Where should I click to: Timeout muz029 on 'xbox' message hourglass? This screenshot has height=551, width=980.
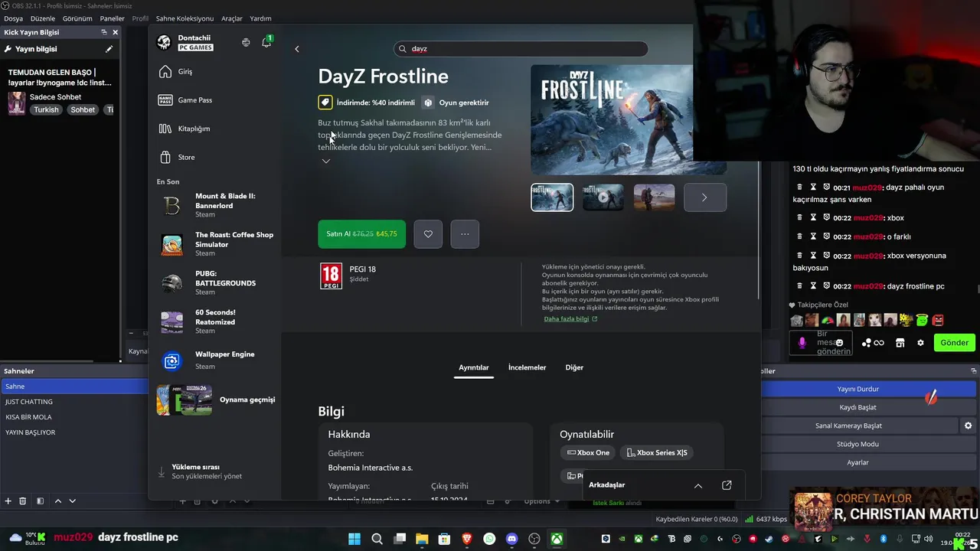click(x=813, y=217)
